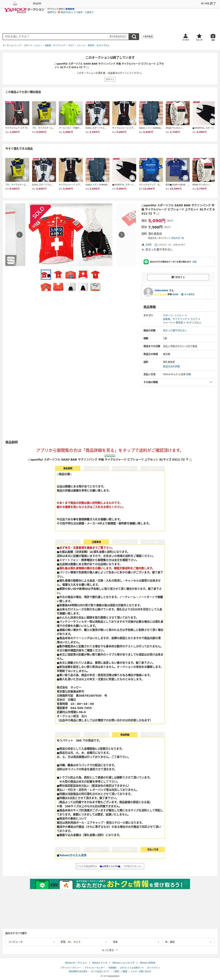
Task: Select first product thumbnail image
Action: click(46, 275)
